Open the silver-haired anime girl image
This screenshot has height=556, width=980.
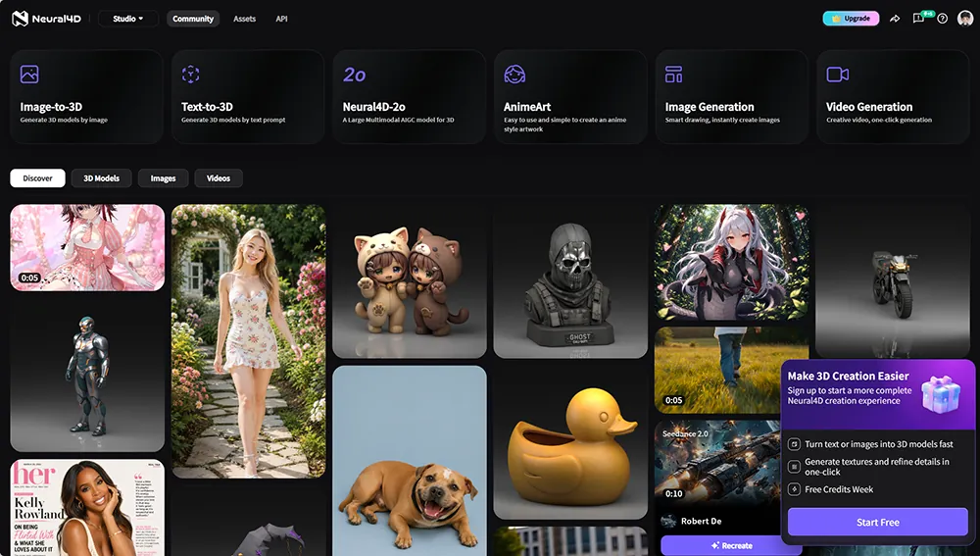tap(732, 263)
